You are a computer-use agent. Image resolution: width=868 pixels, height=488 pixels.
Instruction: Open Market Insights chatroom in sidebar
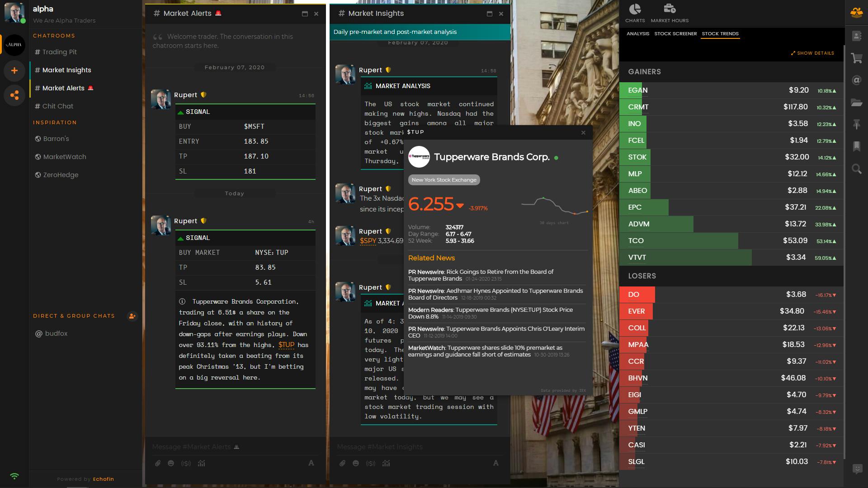click(86, 70)
